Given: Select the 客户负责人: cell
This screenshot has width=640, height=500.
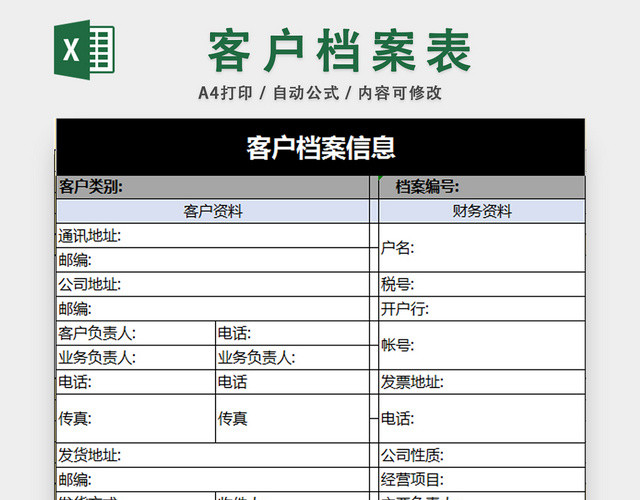Looking at the screenshot, I should tap(136, 333).
